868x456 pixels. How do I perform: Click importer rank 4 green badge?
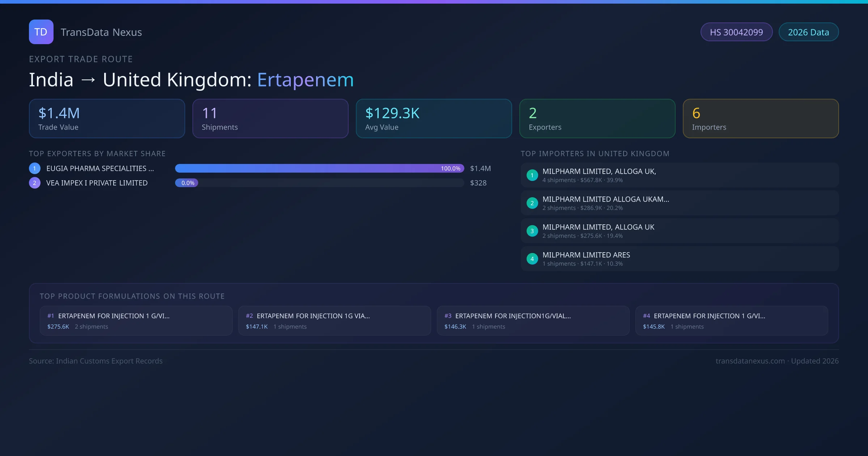pos(532,259)
